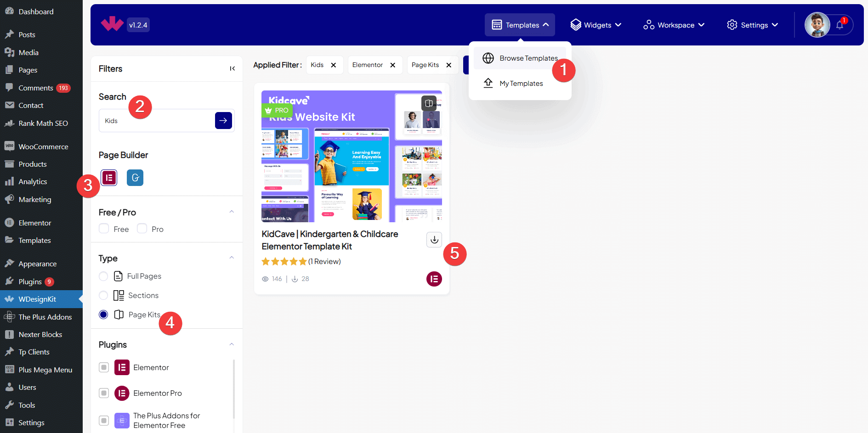
Task: Toggle The Plus Addons for Elementor Free checkbox
Action: tap(104, 420)
